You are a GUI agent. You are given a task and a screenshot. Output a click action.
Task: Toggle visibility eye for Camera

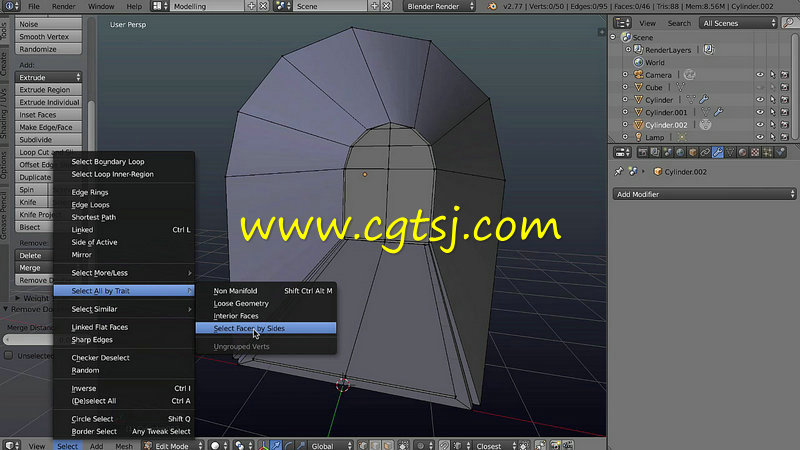pos(760,74)
